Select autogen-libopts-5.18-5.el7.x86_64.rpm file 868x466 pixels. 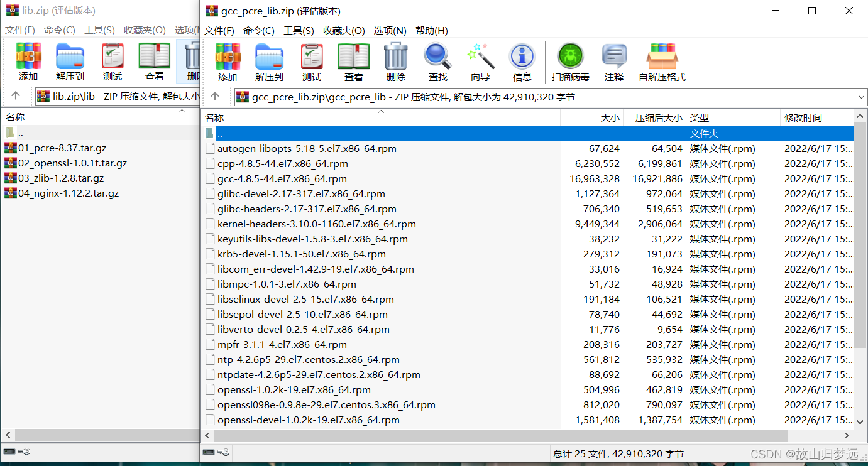tap(307, 149)
